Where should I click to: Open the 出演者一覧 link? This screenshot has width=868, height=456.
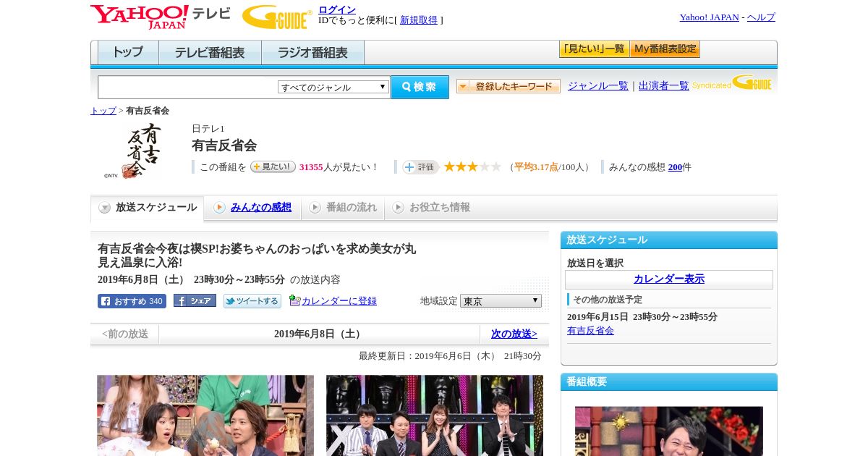(x=663, y=85)
